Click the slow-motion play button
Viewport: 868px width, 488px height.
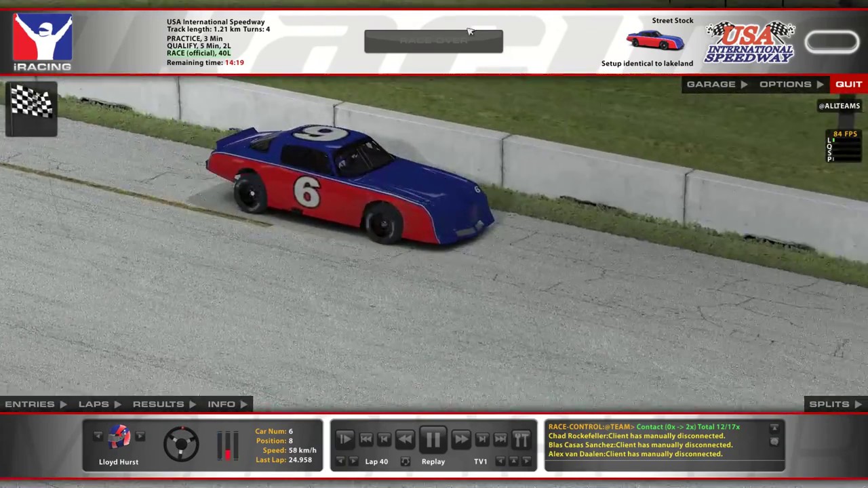point(344,439)
